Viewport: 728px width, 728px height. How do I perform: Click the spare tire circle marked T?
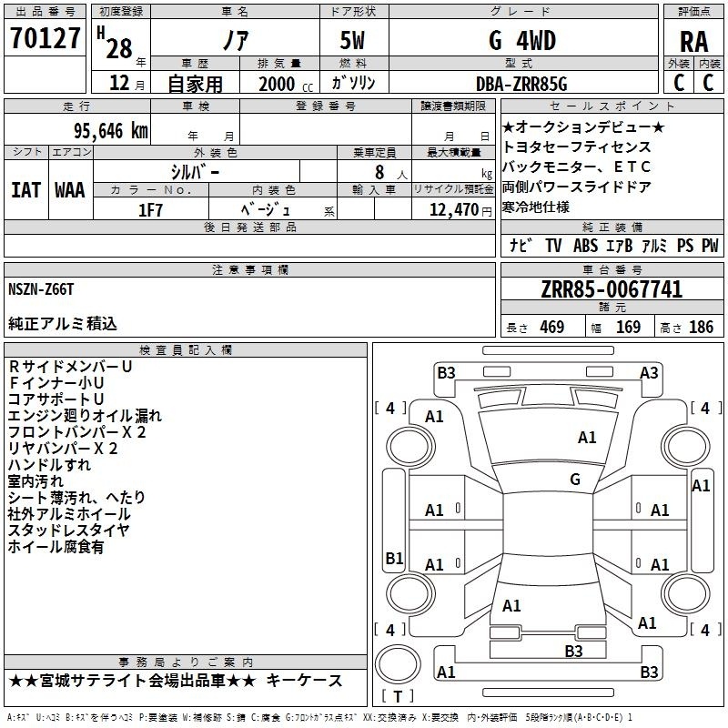click(398, 664)
